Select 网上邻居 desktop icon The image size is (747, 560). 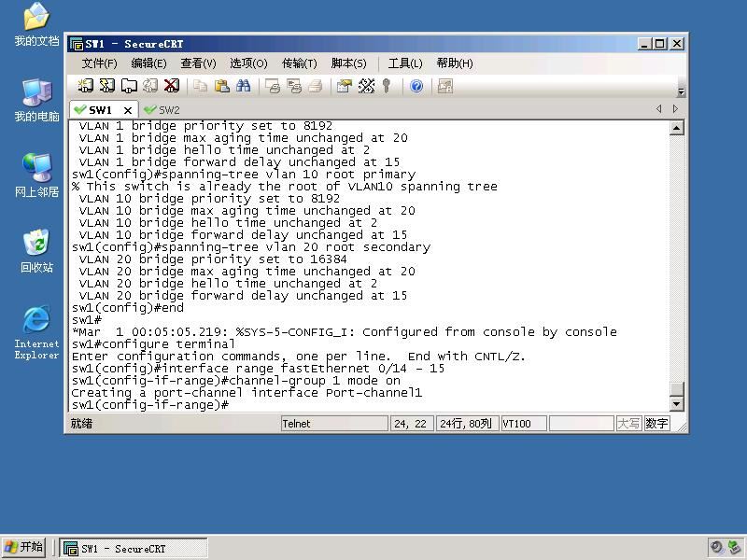pos(36,175)
